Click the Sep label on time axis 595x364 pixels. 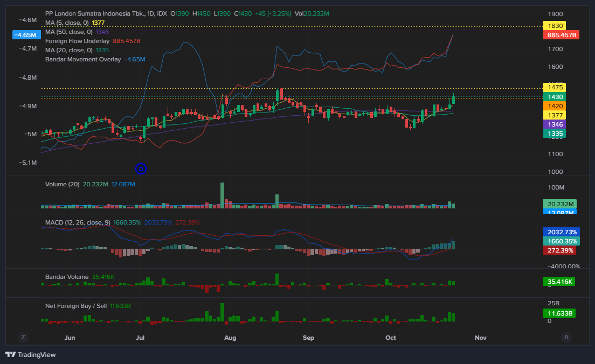click(x=308, y=338)
